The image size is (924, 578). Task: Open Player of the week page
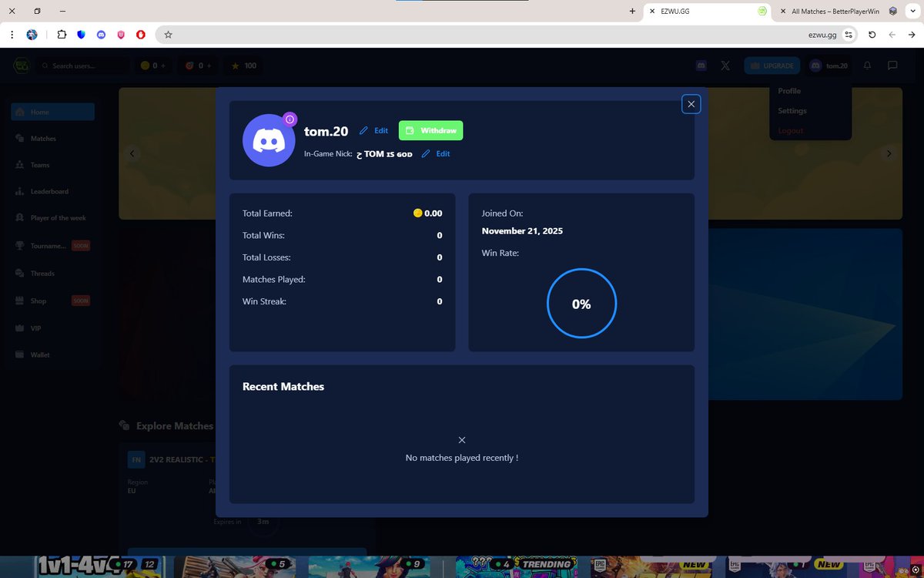pyautogui.click(x=52, y=218)
